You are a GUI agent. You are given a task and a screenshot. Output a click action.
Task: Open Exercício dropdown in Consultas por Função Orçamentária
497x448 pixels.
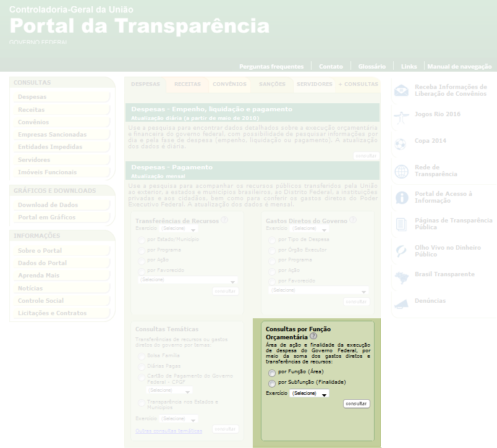pyautogui.click(x=309, y=394)
